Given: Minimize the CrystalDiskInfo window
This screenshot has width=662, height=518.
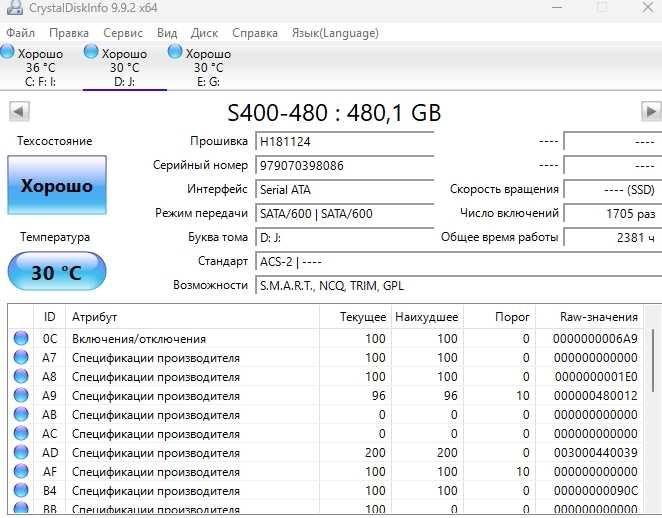Looking at the screenshot, I should coord(557,7).
